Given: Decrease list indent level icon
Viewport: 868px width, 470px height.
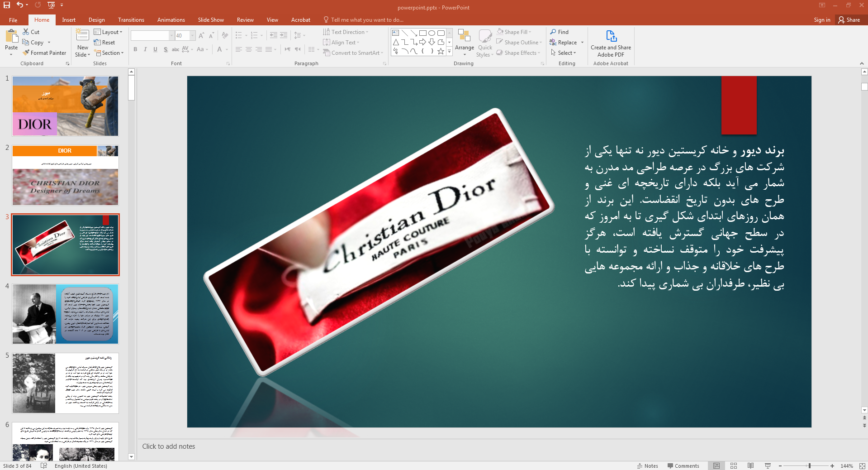Looking at the screenshot, I should pos(274,35).
